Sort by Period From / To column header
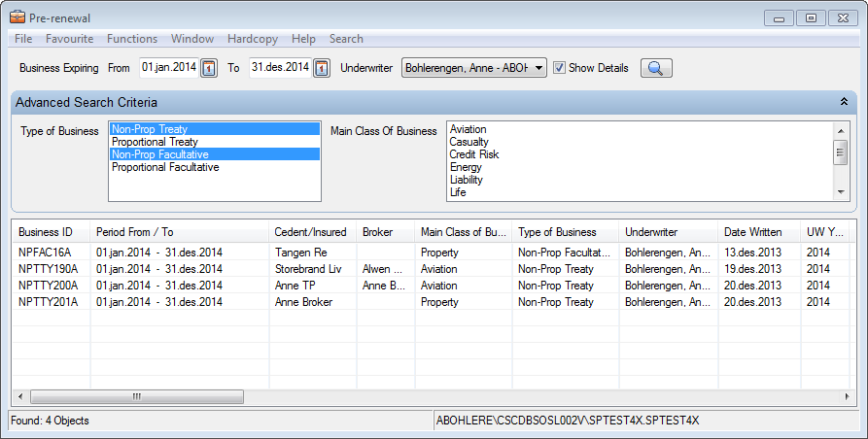868x439 pixels. (x=180, y=232)
